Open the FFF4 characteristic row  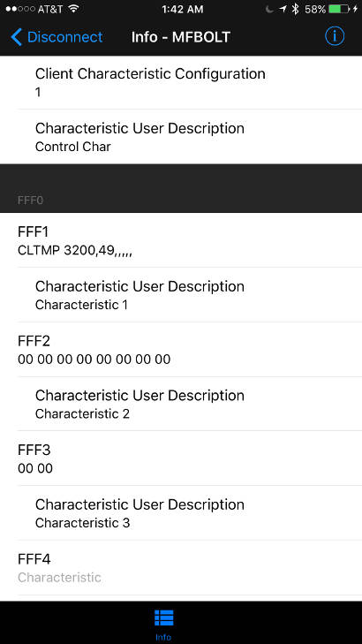pos(181,568)
